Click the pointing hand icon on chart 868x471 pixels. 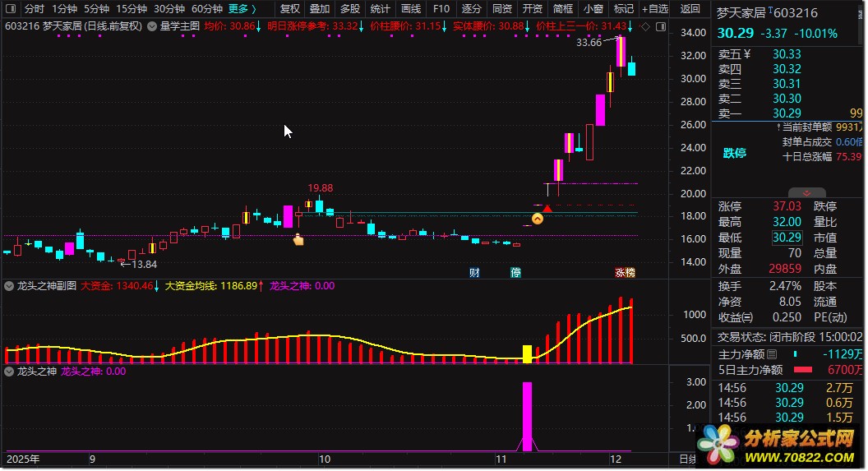pos(298,240)
